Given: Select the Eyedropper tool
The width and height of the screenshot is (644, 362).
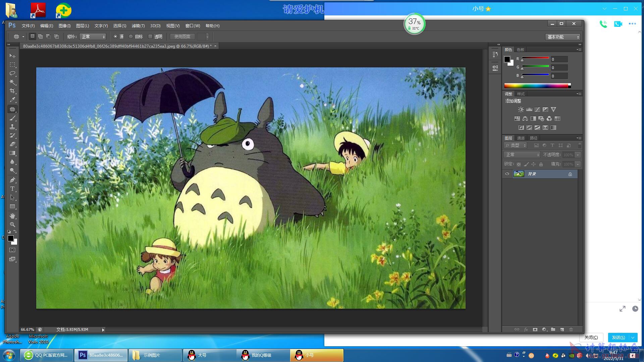Looking at the screenshot, I should pyautogui.click(x=12, y=100).
